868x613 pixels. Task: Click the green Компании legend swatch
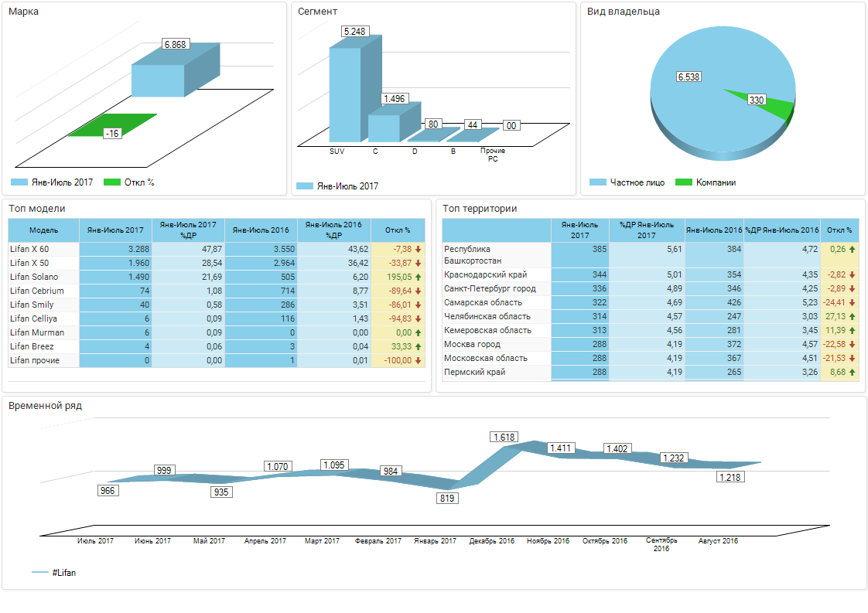point(684,182)
